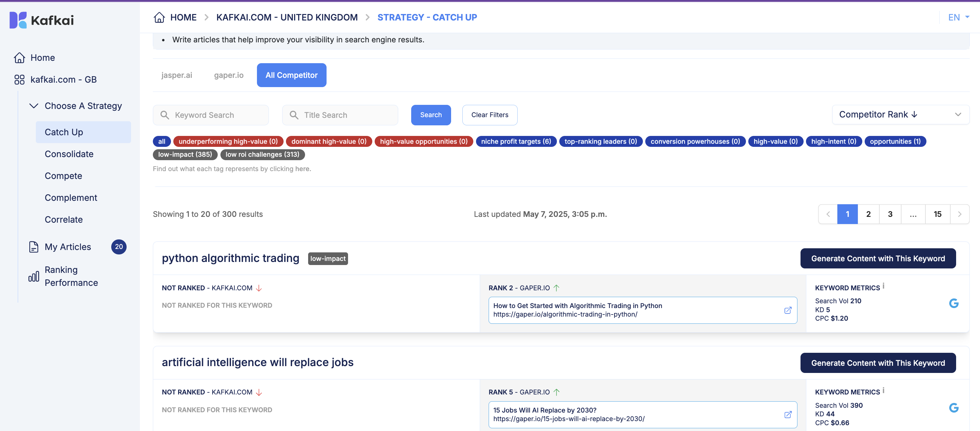Screen dimensions: 980x431
Task: Toggle the low-impact (385) filter tag
Action: (x=185, y=154)
